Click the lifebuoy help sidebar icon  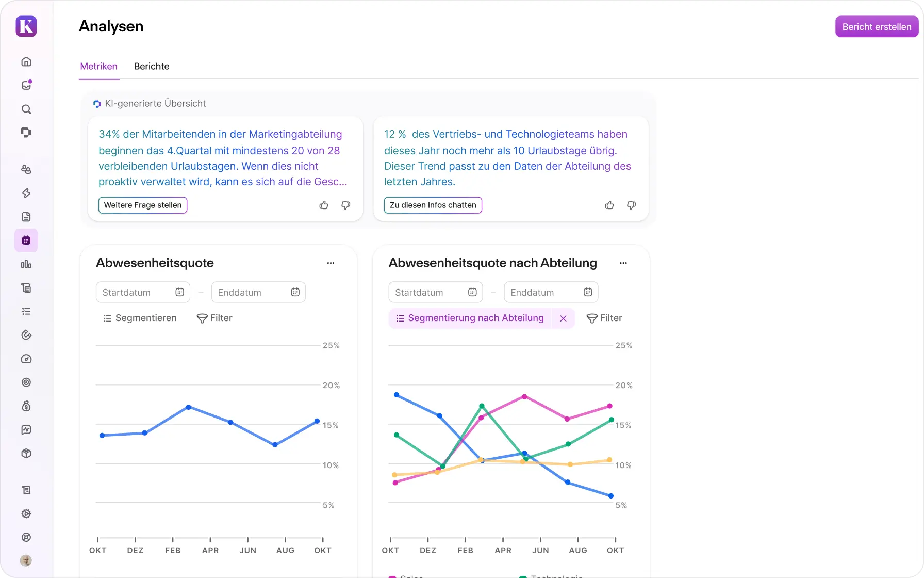tap(26, 537)
